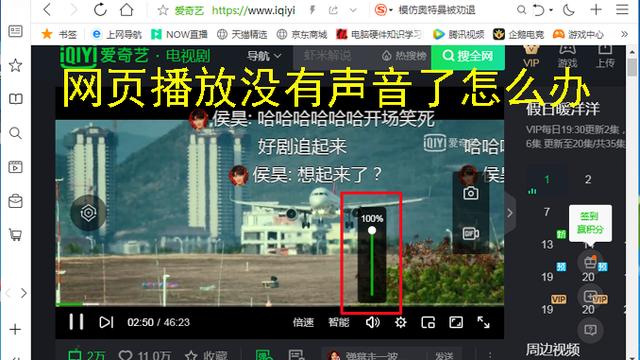Open 腾讯视频 bookmark
640x360 pixels.
458,34
